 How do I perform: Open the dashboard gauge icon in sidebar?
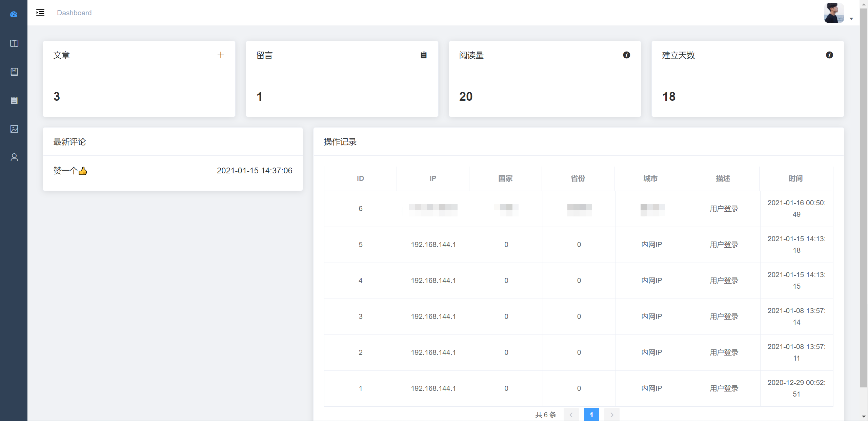(x=14, y=14)
